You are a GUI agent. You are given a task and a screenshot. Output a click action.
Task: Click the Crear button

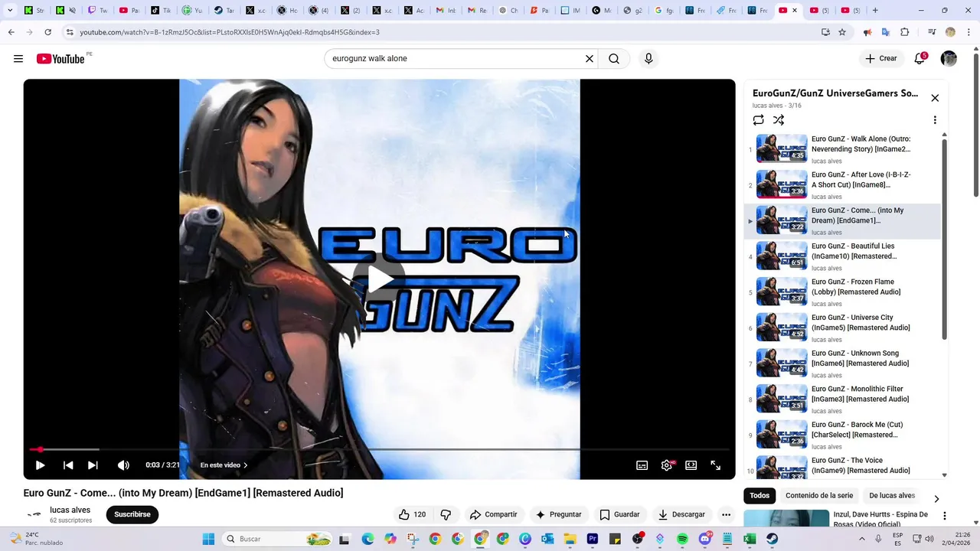click(x=880, y=59)
